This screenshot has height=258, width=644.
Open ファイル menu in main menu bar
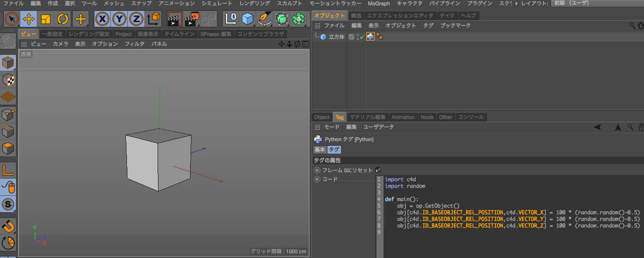(x=13, y=3)
